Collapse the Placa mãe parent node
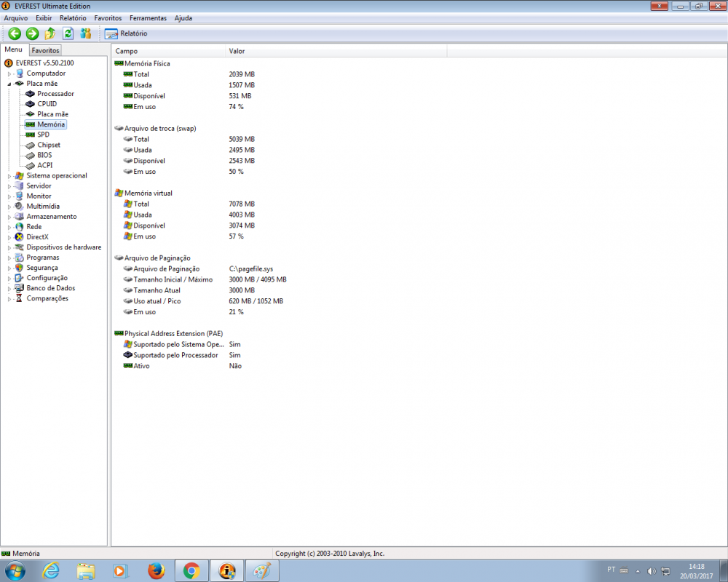Screen dimensions: 728x582 coord(9,84)
